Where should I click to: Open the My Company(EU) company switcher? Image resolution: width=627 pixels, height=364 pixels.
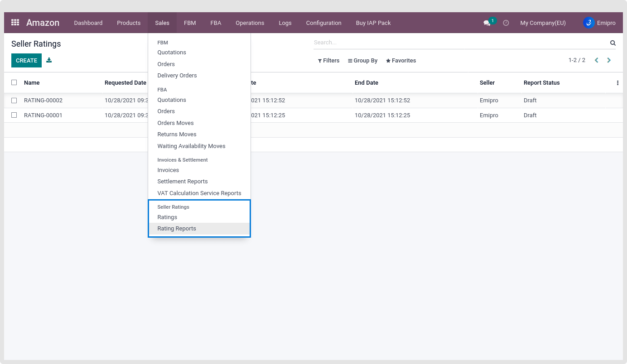543,23
